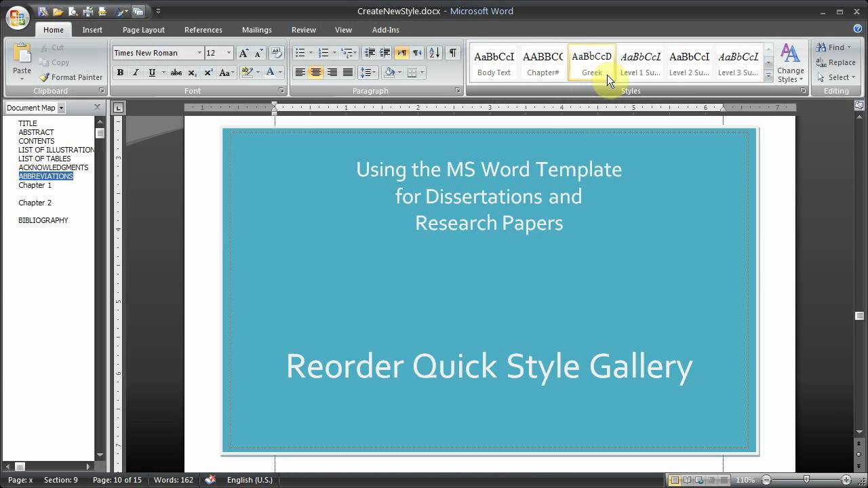Image resolution: width=868 pixels, height=488 pixels.
Task: Open the Paragraph dialog launcher
Action: pos(458,91)
